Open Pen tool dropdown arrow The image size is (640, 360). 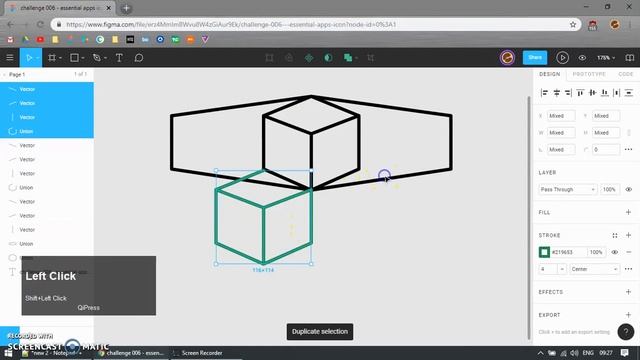pos(105,58)
